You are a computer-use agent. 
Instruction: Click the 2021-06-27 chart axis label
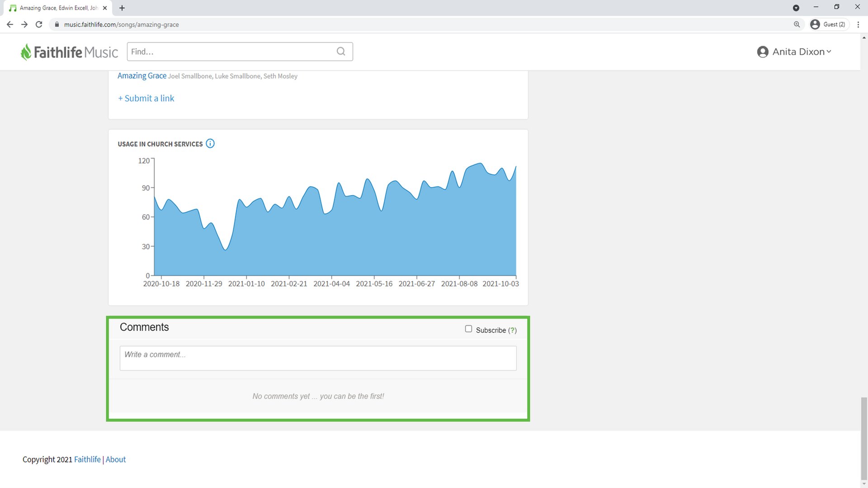coord(416,284)
